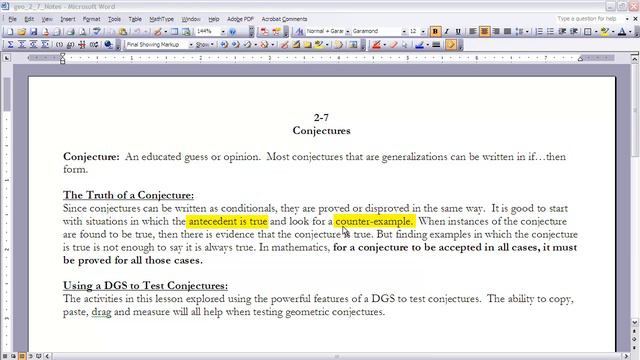Open the Edit menu

pyautogui.click(x=29, y=19)
